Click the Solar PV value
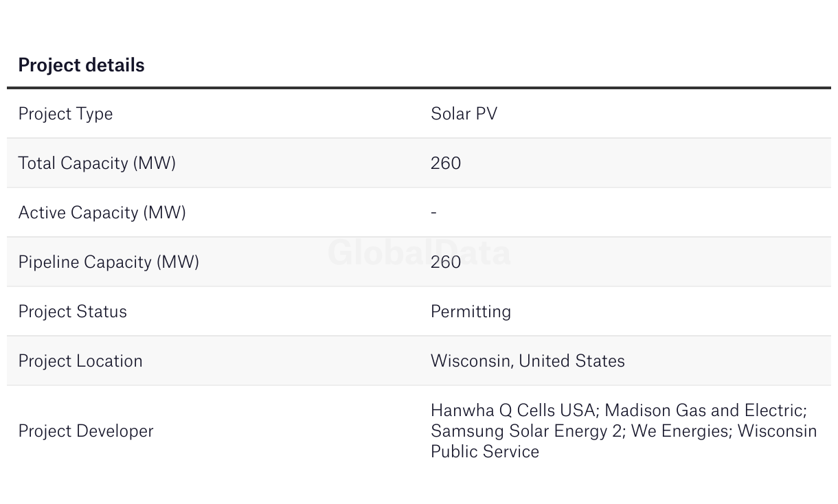Screen dimensions: 838x504 464,113
